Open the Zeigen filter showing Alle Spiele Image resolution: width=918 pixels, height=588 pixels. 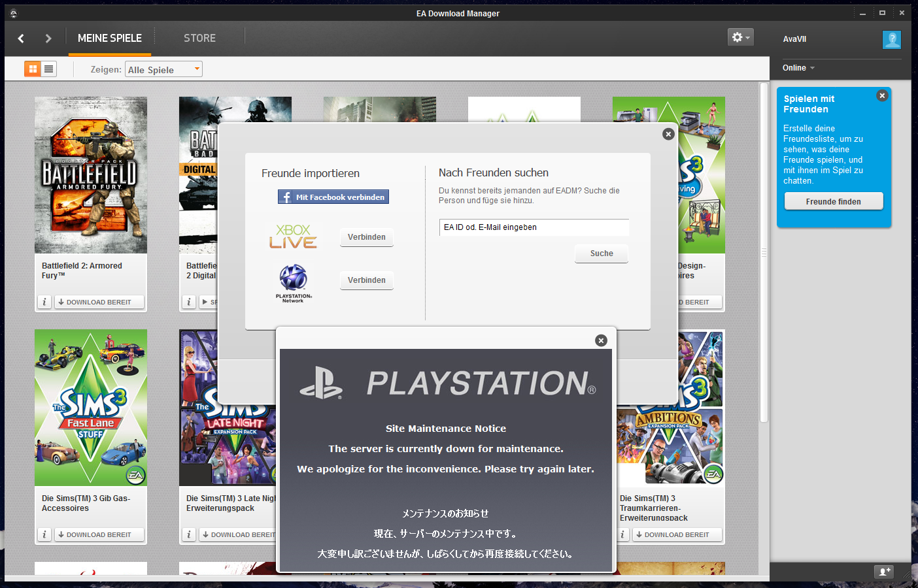point(163,69)
